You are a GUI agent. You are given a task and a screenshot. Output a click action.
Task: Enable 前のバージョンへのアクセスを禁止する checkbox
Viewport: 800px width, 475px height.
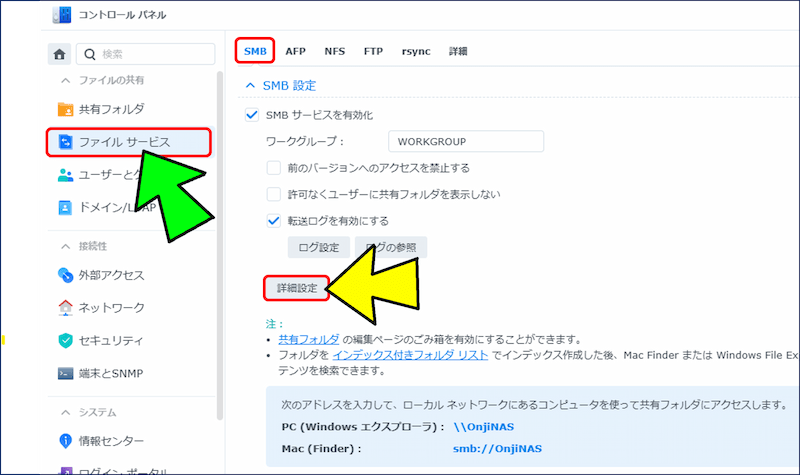273,168
